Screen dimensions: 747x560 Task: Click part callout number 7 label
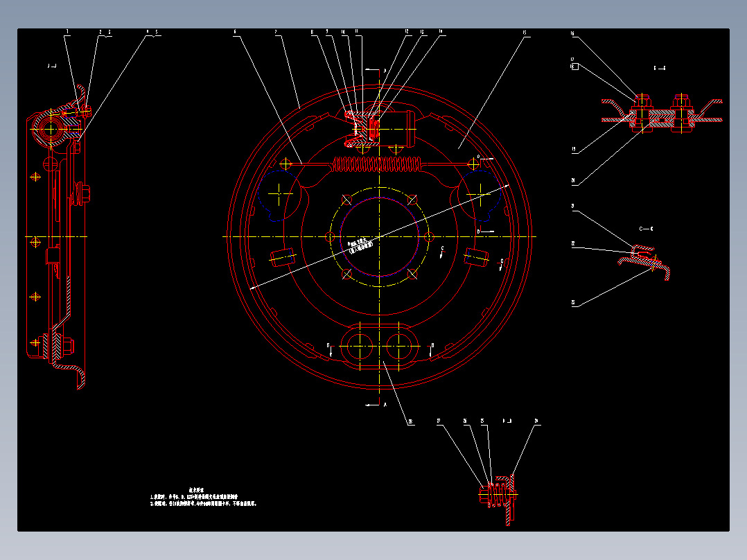(275, 32)
